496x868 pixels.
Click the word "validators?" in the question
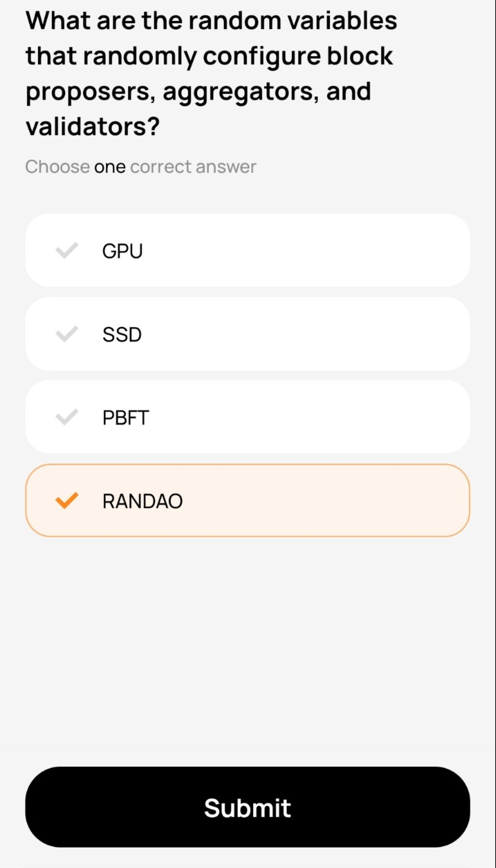click(93, 127)
